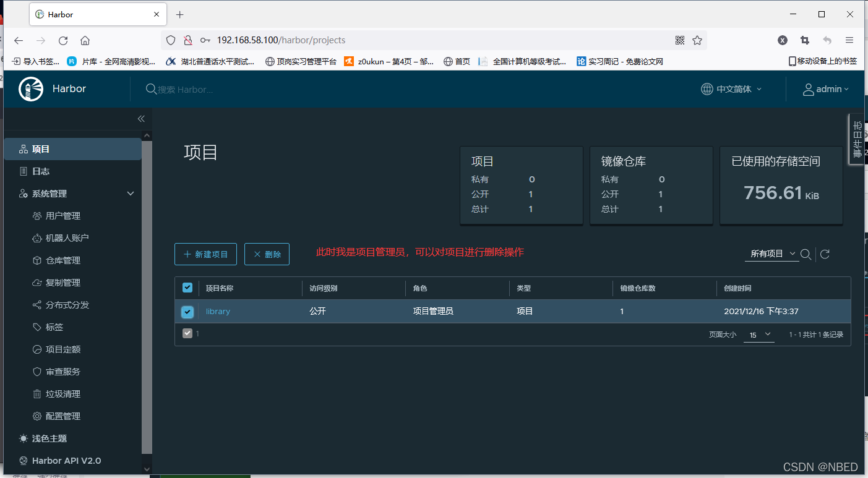Open 用户管理 in the sidebar
This screenshot has height=478, width=868.
tap(62, 215)
